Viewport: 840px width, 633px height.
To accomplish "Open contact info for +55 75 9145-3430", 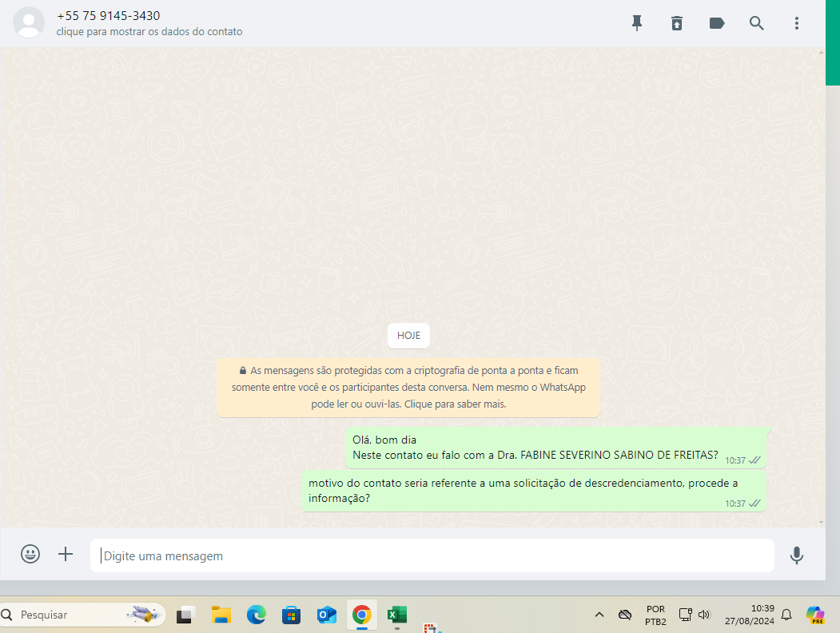I will (108, 15).
